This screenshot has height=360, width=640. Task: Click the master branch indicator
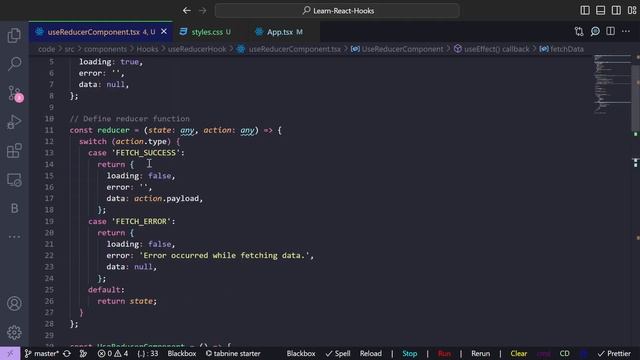pos(41,353)
